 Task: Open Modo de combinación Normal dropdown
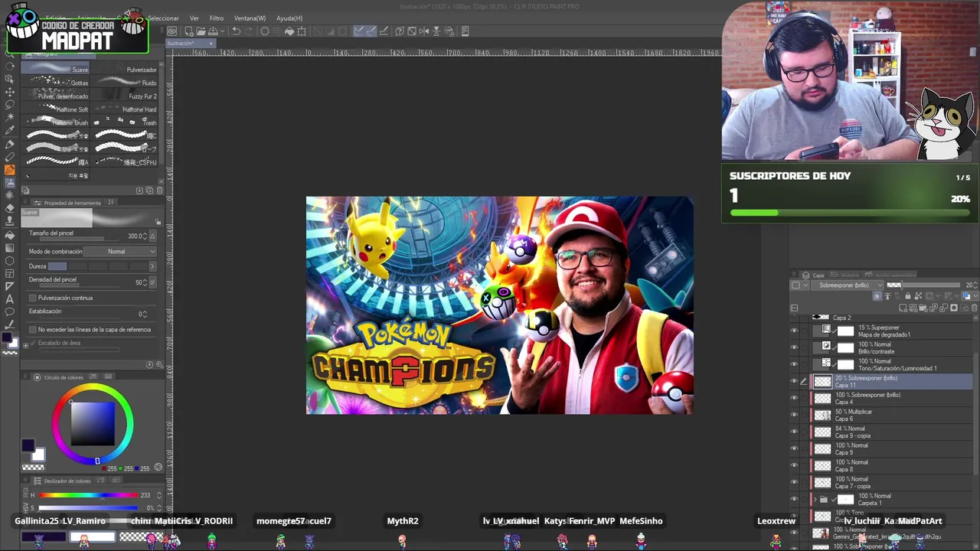click(120, 252)
